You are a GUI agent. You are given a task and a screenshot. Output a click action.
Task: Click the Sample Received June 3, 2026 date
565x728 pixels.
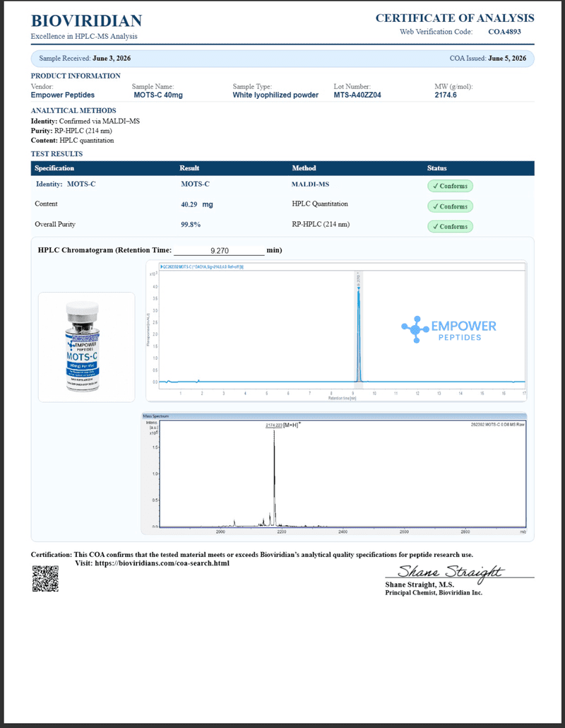coord(112,58)
